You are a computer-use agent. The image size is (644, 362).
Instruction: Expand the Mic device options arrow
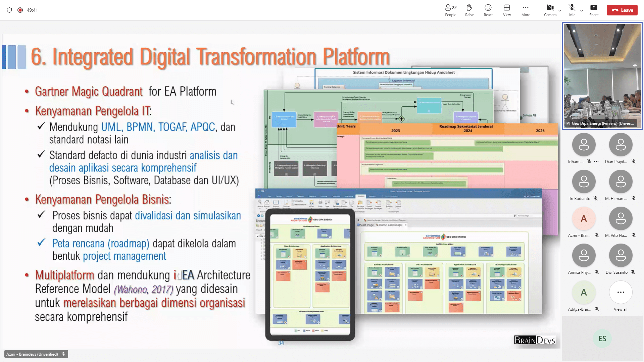coord(582,11)
